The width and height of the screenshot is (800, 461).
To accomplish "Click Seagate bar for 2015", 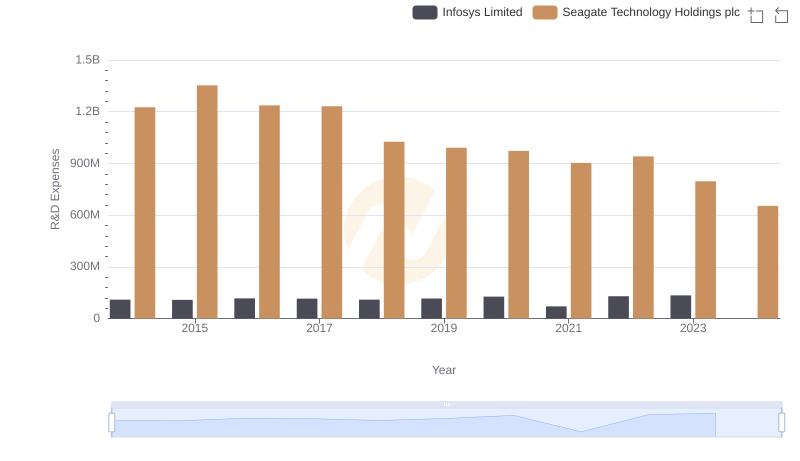I will point(207,202).
